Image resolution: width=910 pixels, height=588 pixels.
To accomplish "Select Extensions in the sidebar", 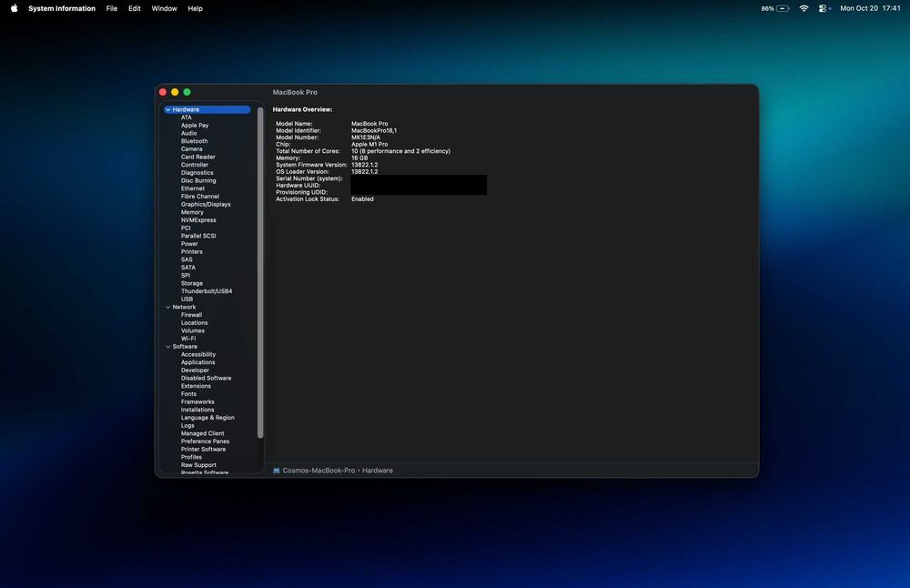I will coord(196,386).
